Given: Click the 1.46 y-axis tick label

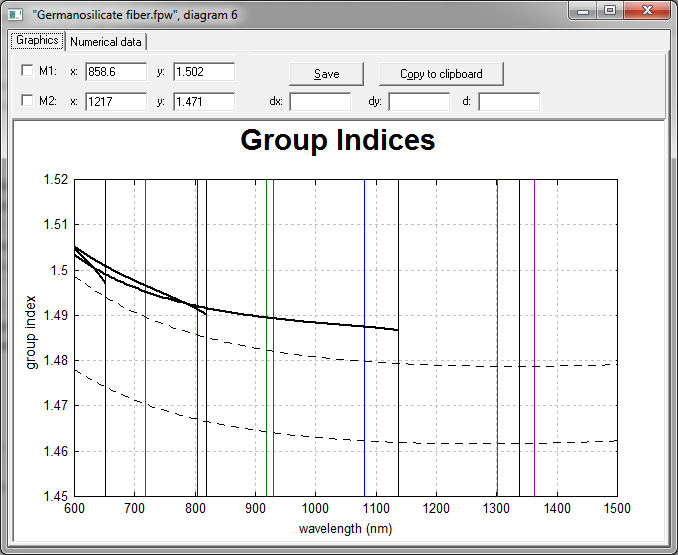Looking at the screenshot, I should pos(56,451).
